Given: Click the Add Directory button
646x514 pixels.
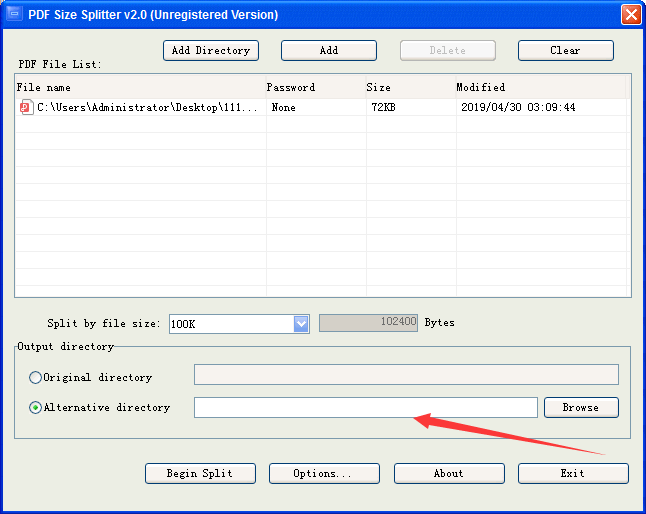Looking at the screenshot, I should click(211, 51).
